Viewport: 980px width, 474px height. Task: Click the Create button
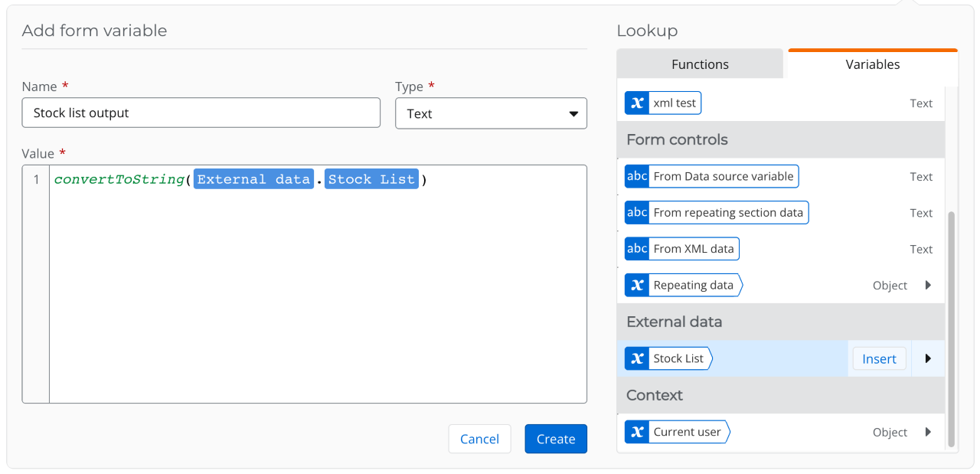pos(556,439)
